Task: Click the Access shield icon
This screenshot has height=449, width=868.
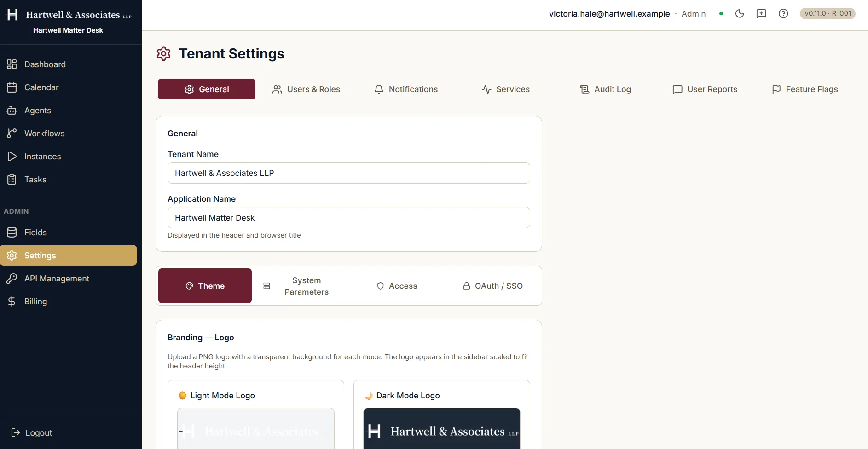Action: (381, 286)
